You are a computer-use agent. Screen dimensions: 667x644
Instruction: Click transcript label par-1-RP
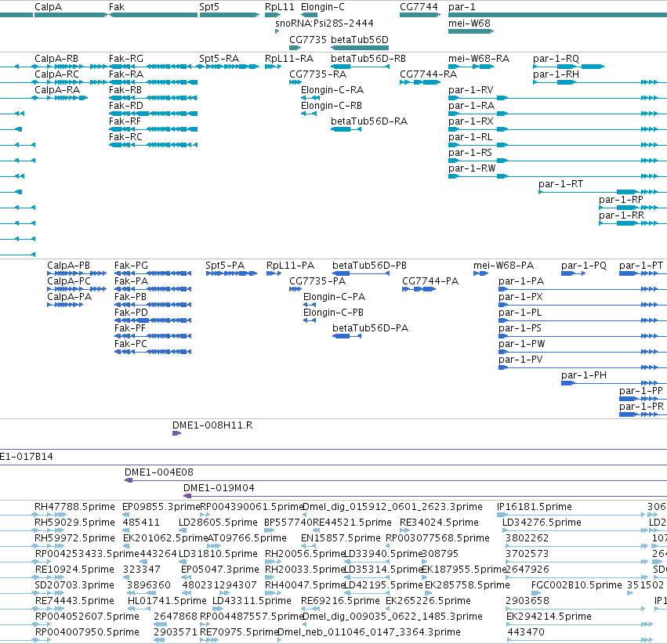point(621,199)
